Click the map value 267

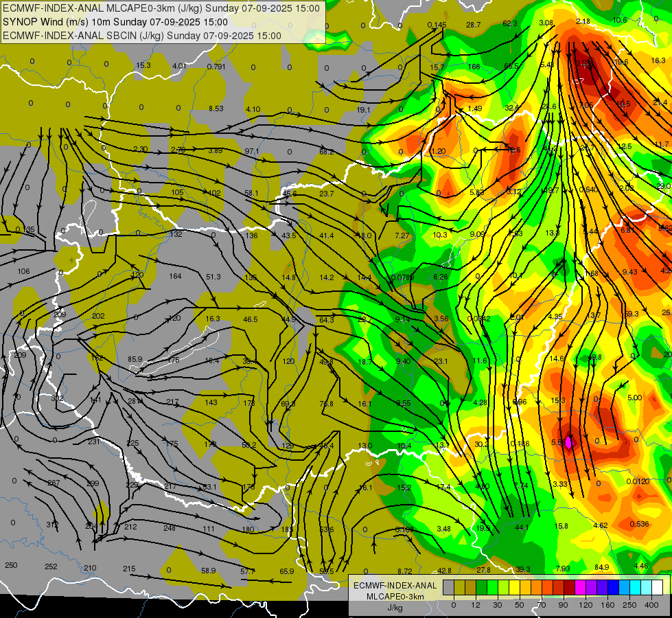tap(54, 483)
